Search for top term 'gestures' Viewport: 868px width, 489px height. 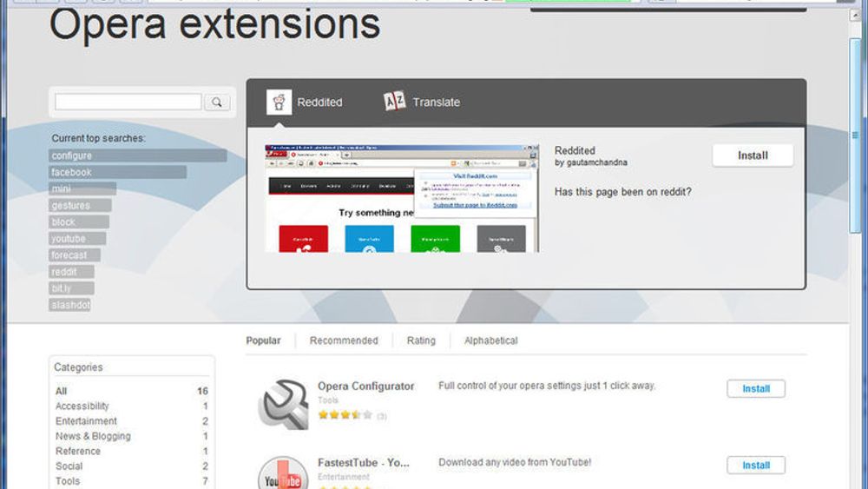click(x=80, y=206)
